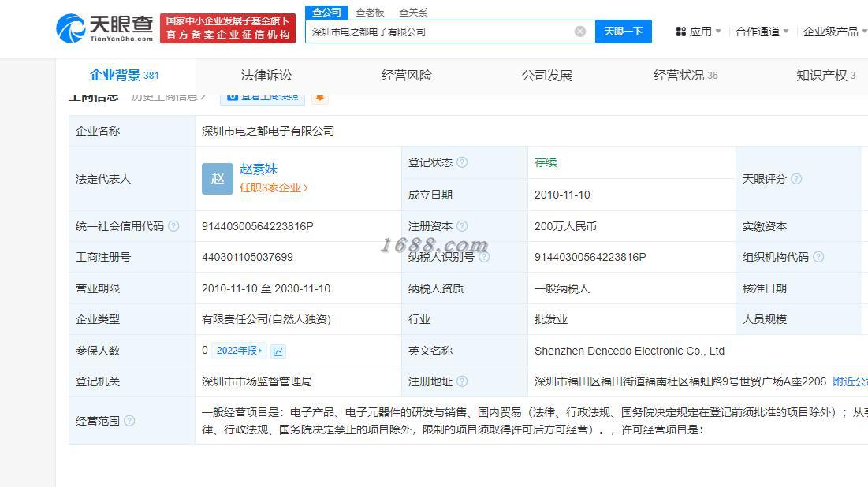Click the 附近公司 link
868x487 pixels.
(x=850, y=381)
